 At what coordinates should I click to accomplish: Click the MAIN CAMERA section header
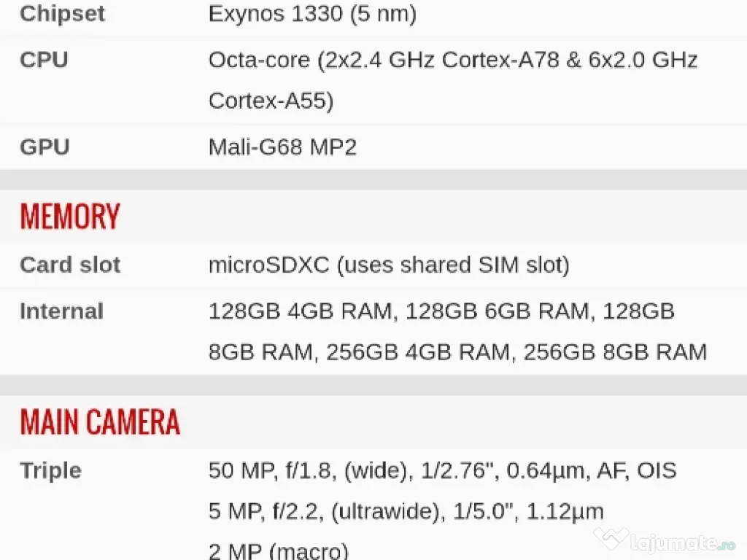point(100,422)
